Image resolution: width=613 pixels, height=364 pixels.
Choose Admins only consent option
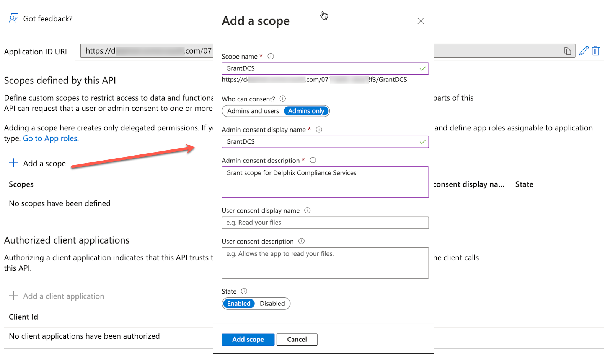click(x=306, y=111)
